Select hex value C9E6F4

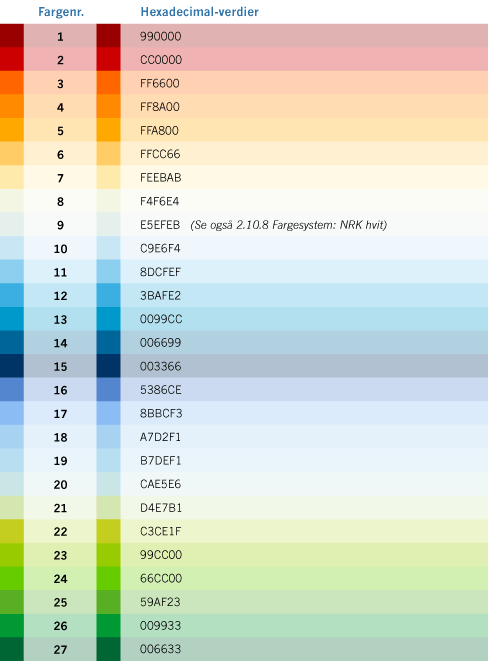160,249
